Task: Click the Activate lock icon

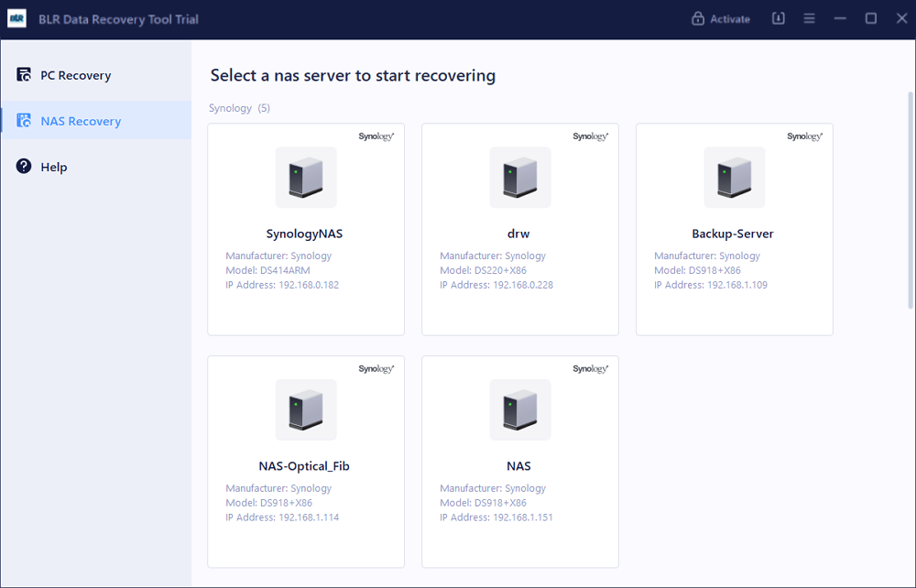Action: 697,18
